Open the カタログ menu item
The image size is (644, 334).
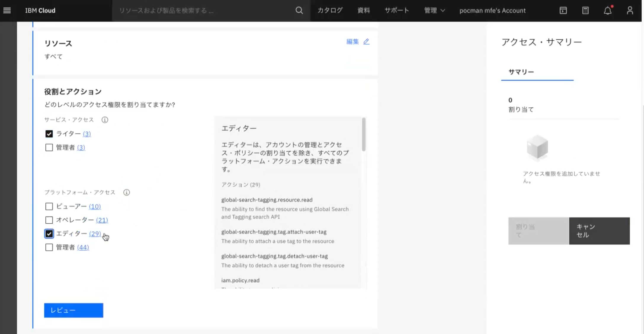point(330,10)
